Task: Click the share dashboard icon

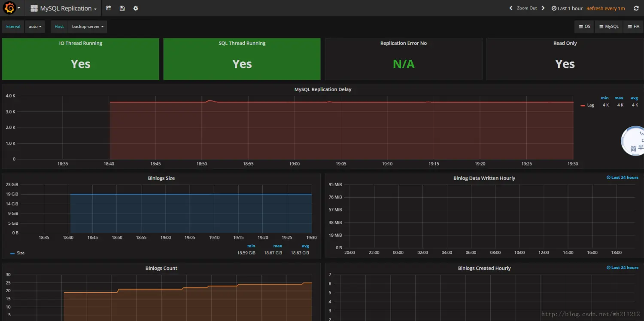Action: point(109,8)
